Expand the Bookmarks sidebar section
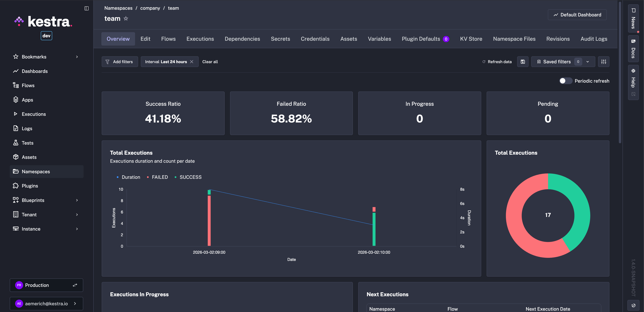Screen dimensions: 644x312 [x=77, y=57]
